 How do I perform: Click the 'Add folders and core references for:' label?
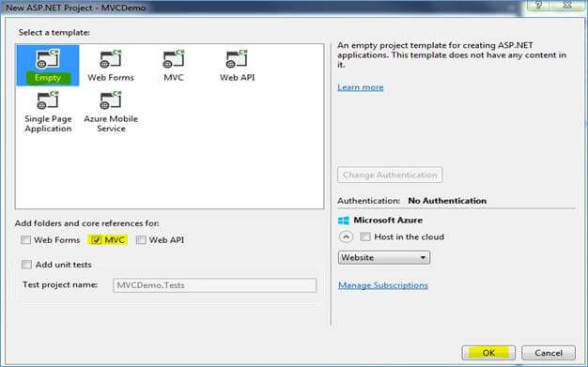coord(87,223)
